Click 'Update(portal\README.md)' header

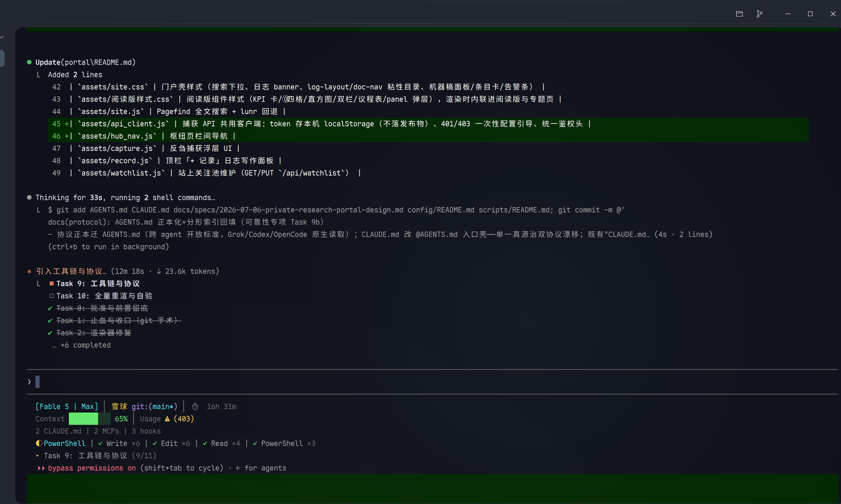click(85, 62)
